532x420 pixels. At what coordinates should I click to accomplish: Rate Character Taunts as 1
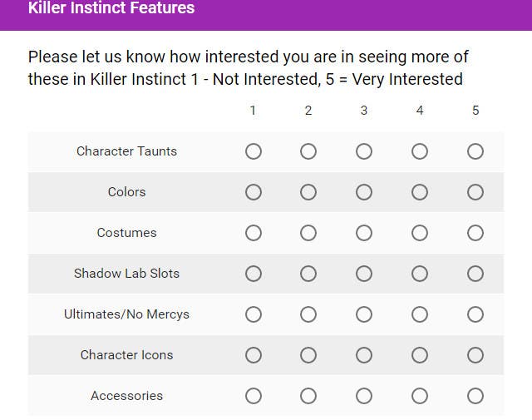click(253, 151)
